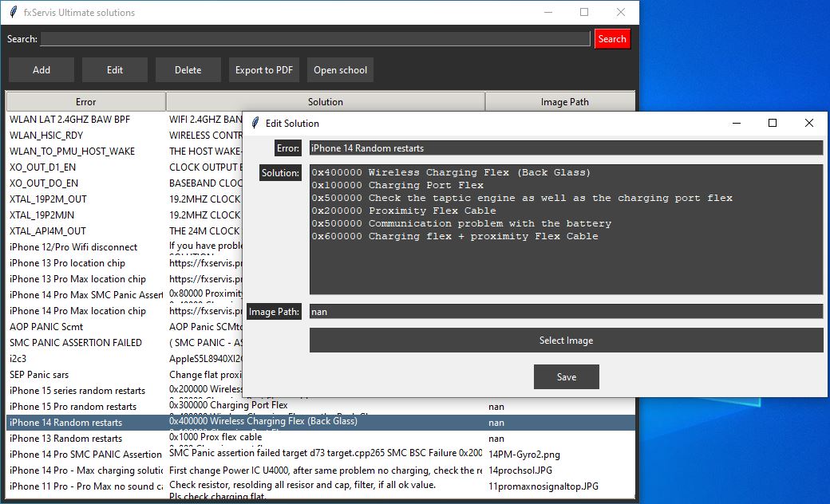Click the Image Path field containing nan

click(566, 312)
